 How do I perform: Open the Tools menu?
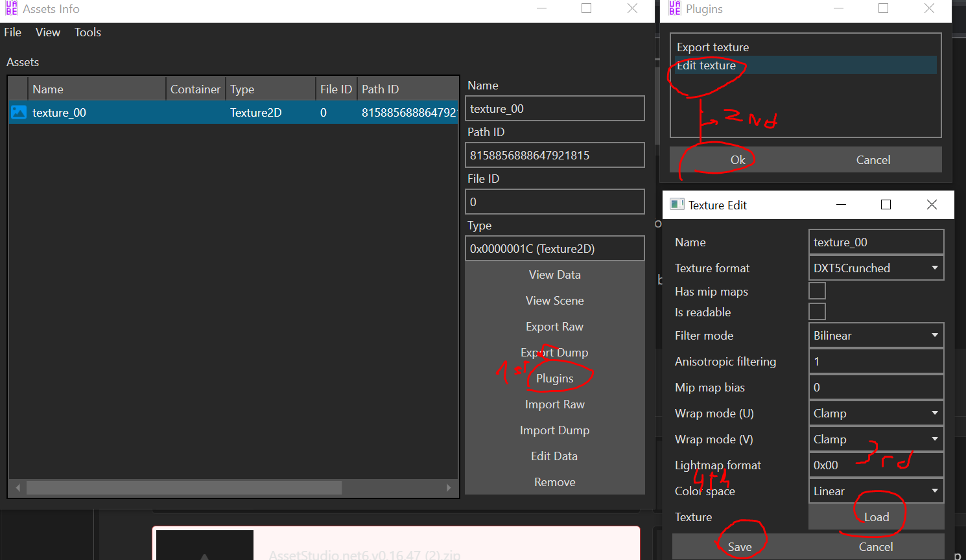point(88,32)
